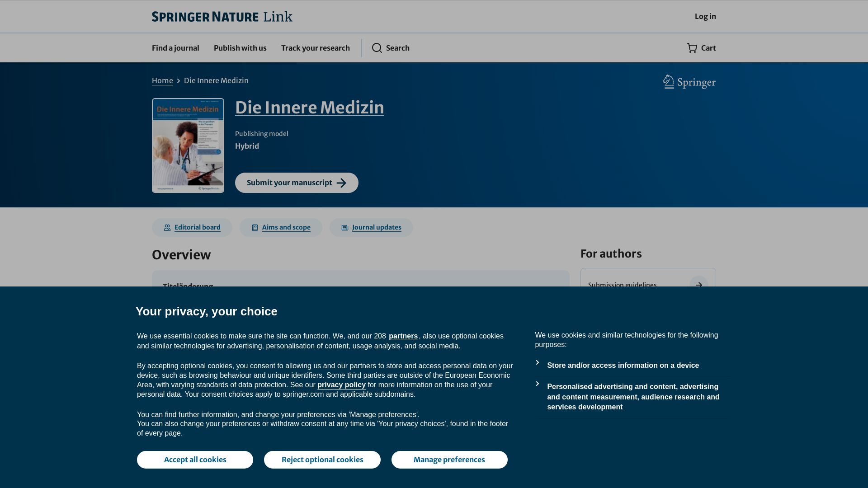Open the Cart link
Image resolution: width=868 pixels, height=488 pixels.
point(701,48)
